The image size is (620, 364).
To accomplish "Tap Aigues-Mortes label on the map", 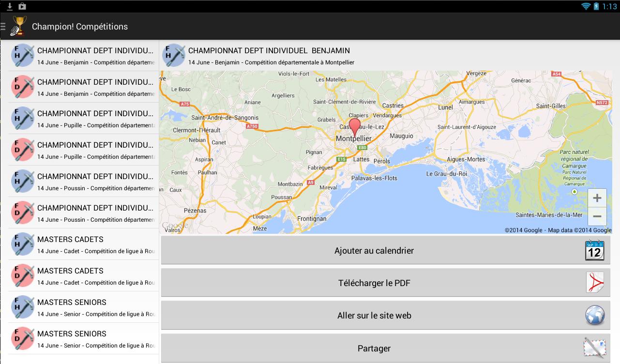I will 466,159.
